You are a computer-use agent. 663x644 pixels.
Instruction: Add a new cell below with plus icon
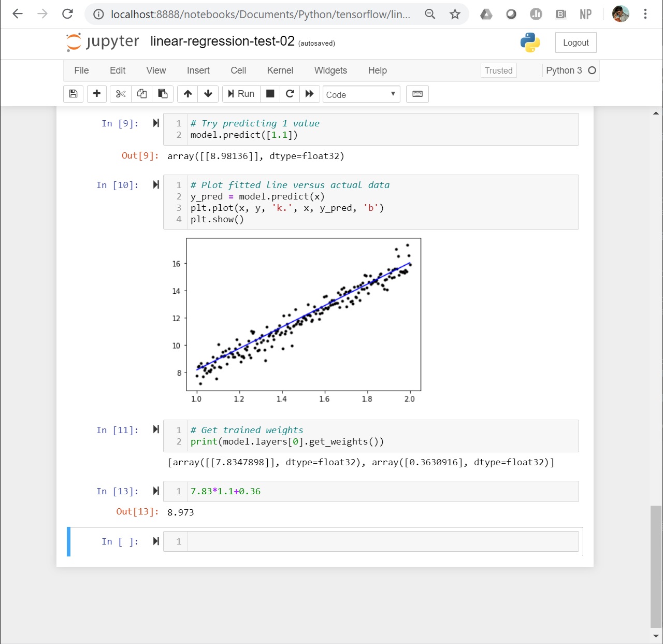97,94
